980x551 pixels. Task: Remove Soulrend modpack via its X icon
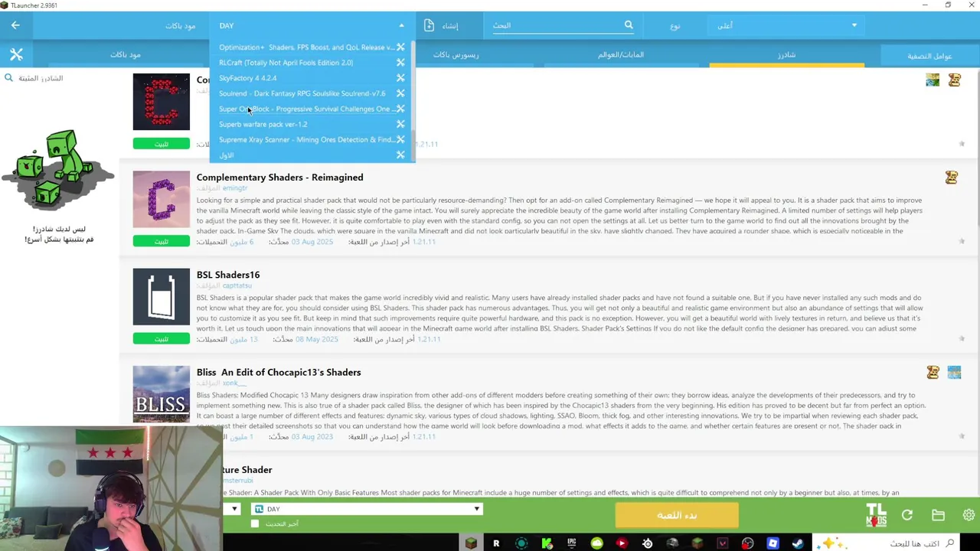point(400,93)
